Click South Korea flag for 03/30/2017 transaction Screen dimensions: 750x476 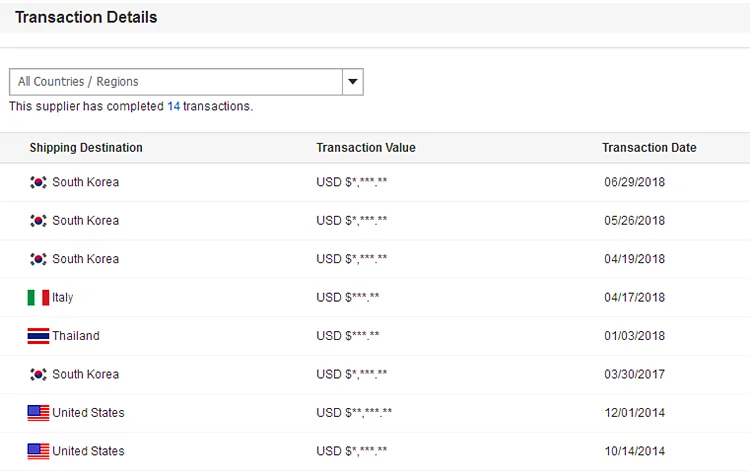pos(38,374)
